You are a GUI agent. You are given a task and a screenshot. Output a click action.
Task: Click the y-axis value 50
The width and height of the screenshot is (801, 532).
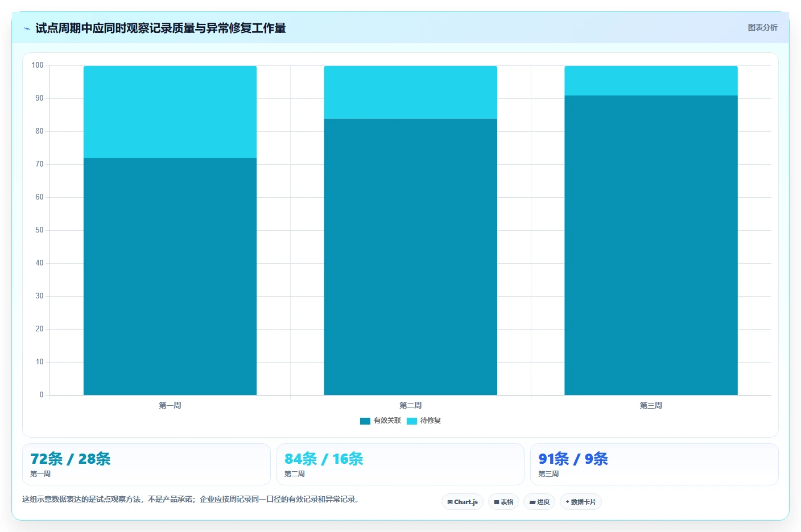[x=39, y=230]
